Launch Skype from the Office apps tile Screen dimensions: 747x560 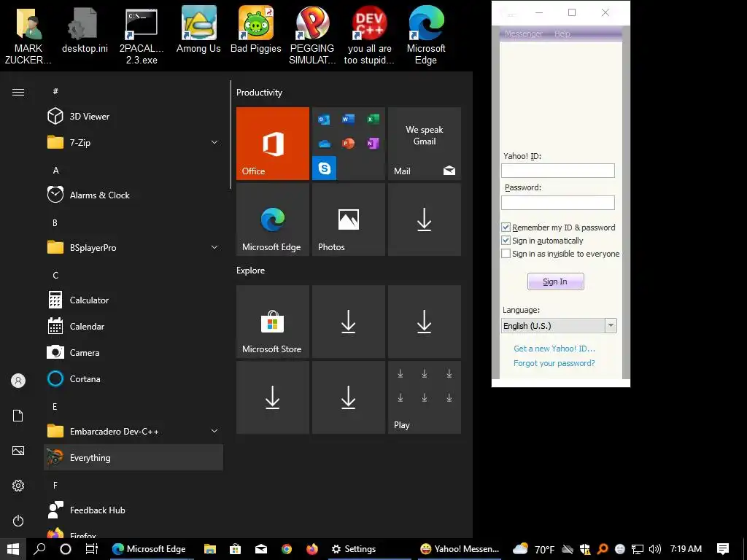coord(325,168)
